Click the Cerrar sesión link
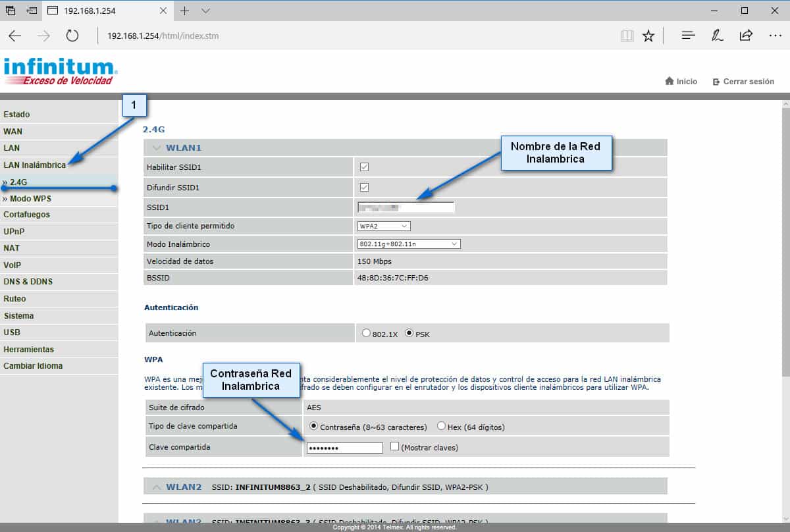 [743, 82]
